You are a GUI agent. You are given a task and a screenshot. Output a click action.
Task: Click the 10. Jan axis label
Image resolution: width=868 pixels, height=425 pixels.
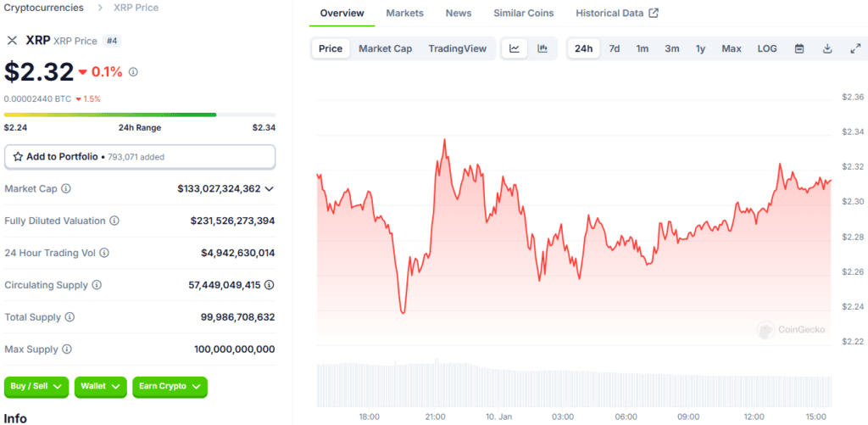coord(498,417)
